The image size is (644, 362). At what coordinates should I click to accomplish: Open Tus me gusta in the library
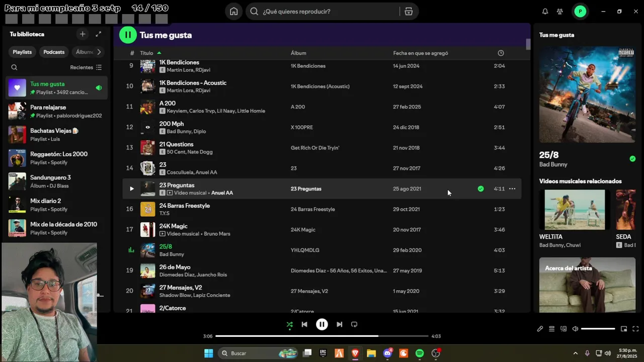56,87
